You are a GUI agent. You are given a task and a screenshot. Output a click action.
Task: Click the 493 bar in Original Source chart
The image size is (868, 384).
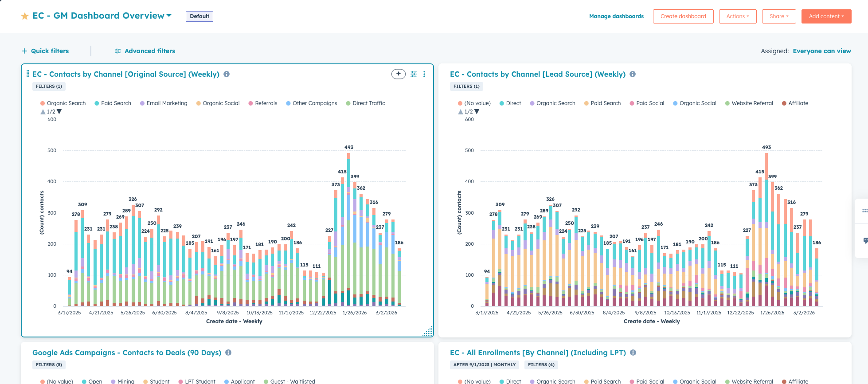[x=349, y=229]
